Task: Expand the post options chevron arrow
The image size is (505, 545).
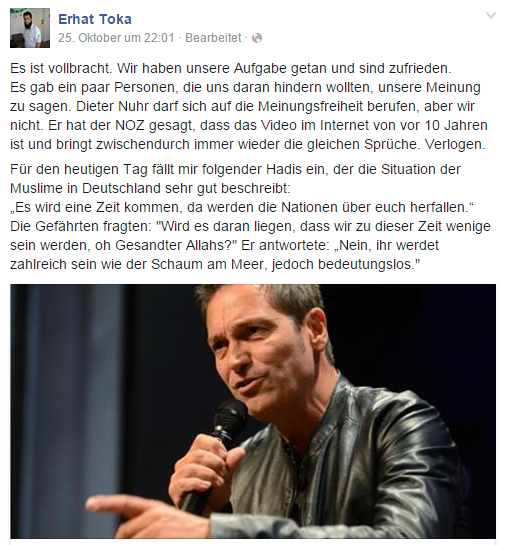Action: click(490, 15)
